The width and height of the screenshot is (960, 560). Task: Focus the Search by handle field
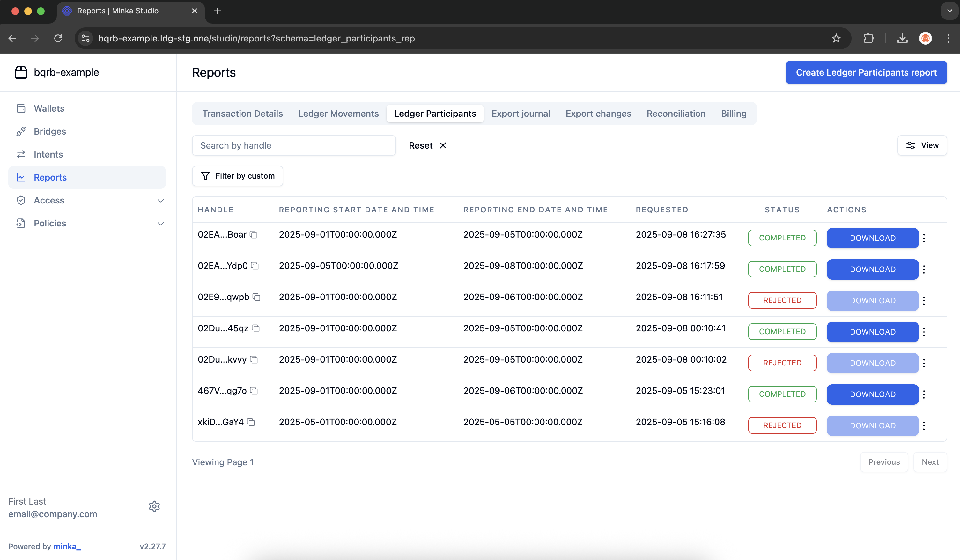294,145
